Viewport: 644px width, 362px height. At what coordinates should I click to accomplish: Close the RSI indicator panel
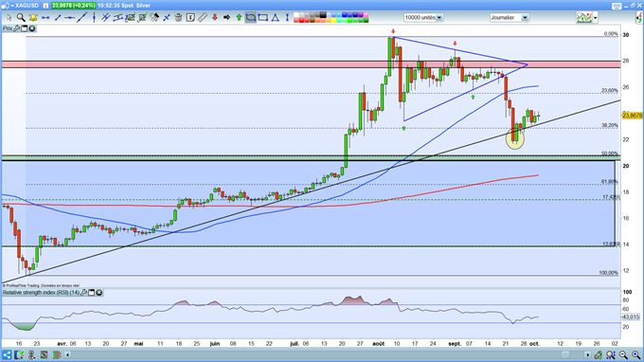click(99, 293)
